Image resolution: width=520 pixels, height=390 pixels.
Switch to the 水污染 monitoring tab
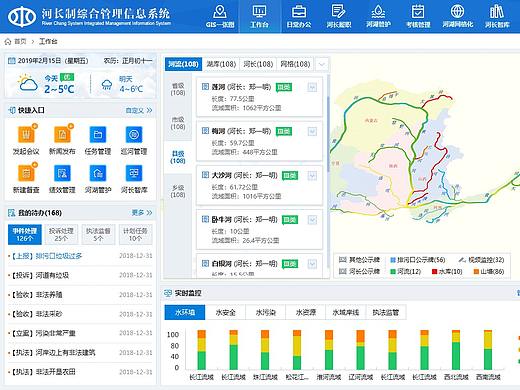[266, 313]
